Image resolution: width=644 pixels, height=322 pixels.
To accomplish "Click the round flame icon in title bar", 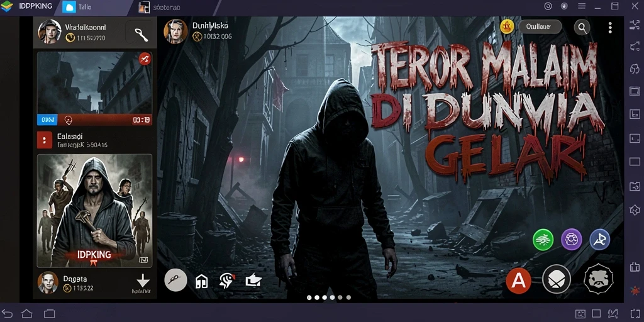I will (564, 6).
